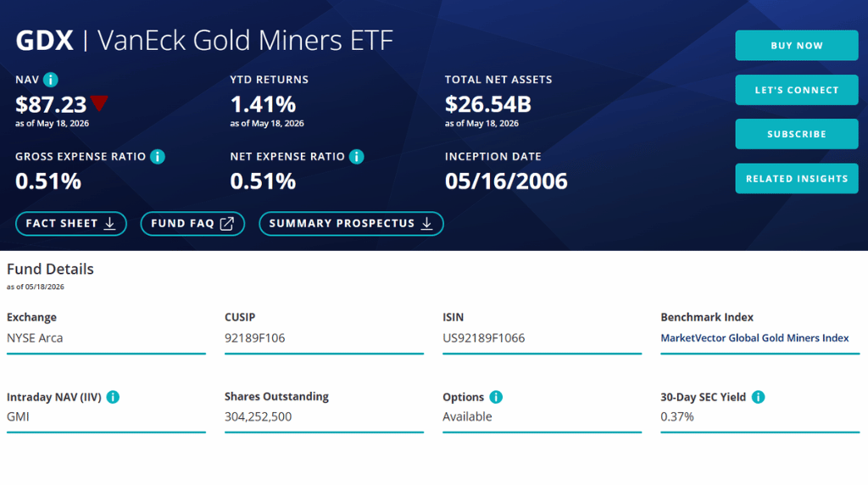Viewport: 868px width, 485px height.
Task: Click the Net Expense Ratio info icon
Action: pyautogui.click(x=357, y=157)
